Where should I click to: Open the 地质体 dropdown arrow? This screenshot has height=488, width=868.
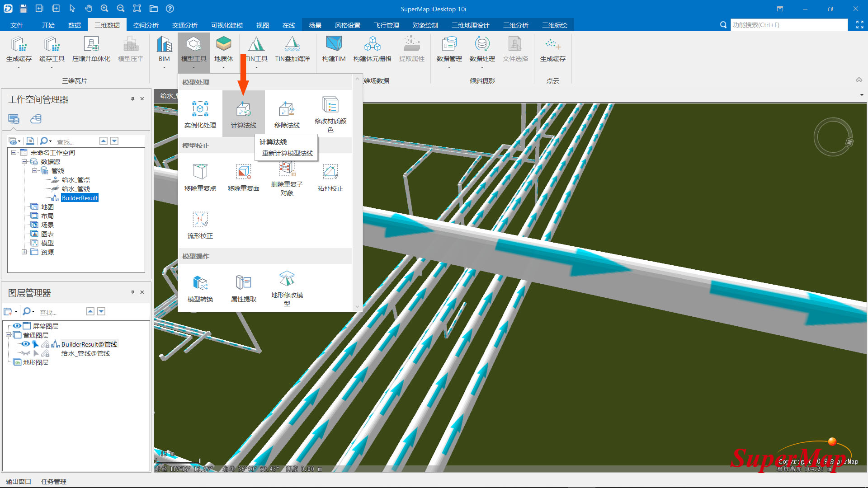[x=223, y=68]
